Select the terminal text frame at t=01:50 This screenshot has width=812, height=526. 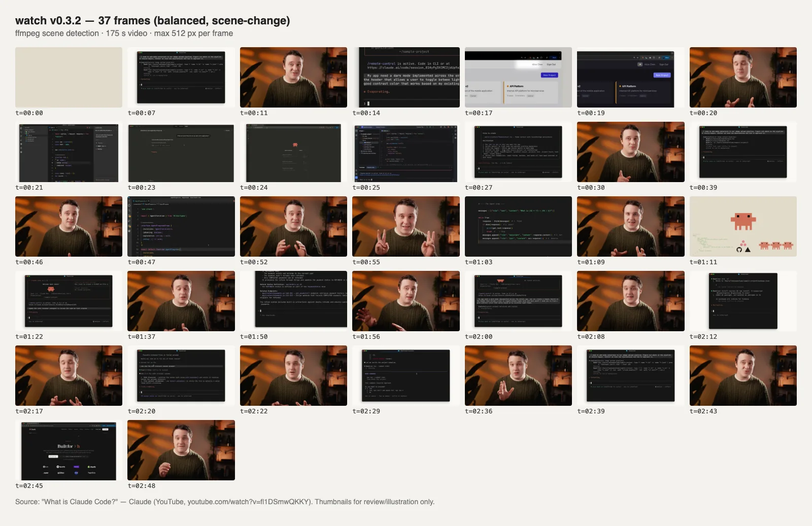293,301
